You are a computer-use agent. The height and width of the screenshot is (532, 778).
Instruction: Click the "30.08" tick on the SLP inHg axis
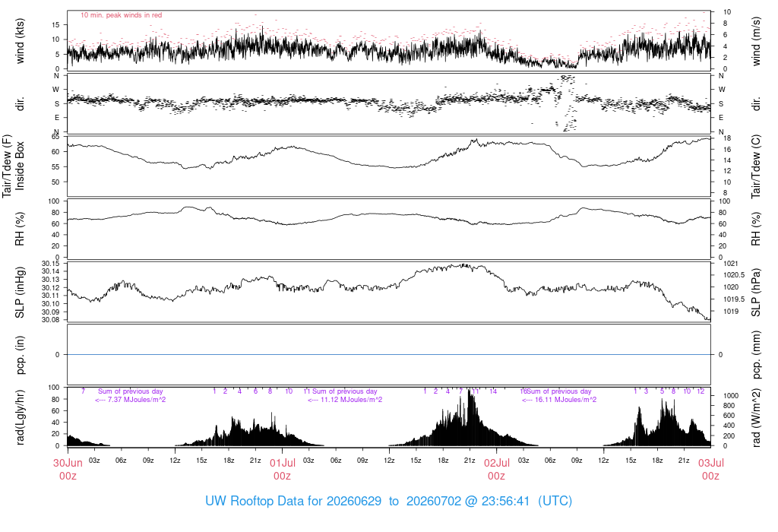(x=50, y=320)
